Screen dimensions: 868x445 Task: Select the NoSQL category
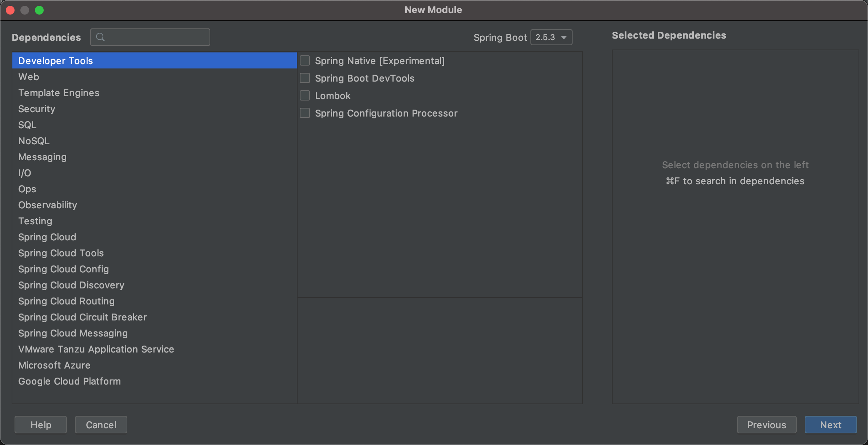(155, 141)
